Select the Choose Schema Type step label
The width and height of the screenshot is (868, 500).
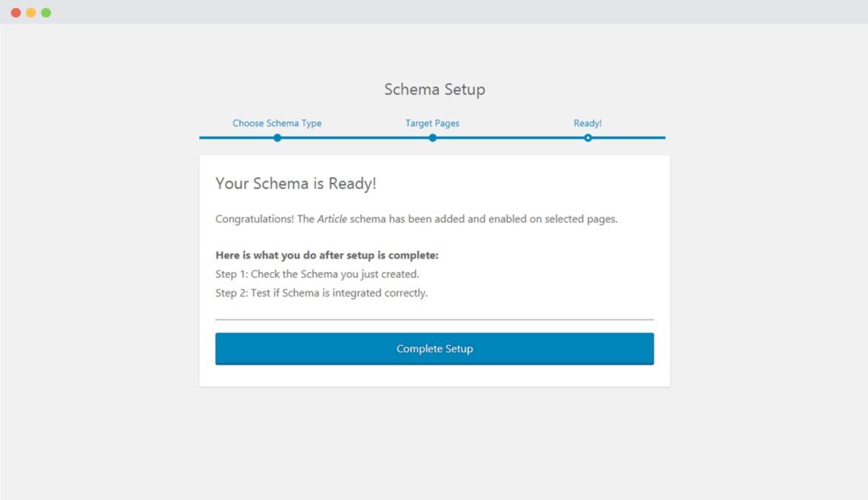pyautogui.click(x=277, y=123)
